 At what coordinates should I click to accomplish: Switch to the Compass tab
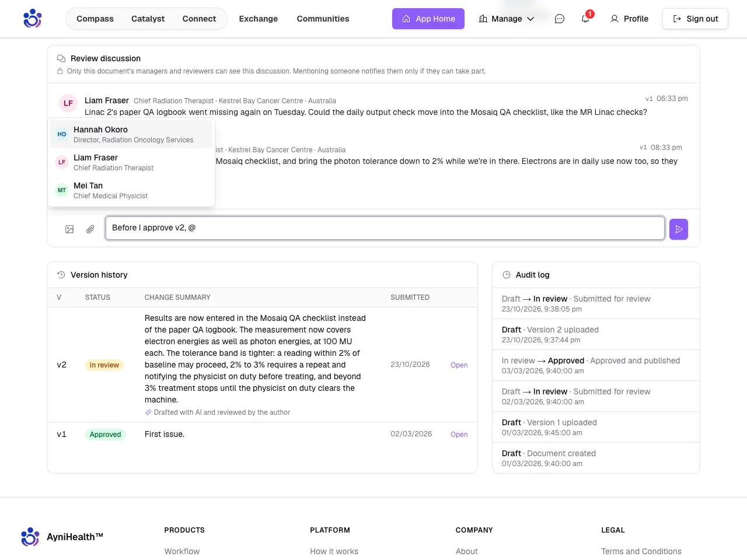click(x=95, y=19)
